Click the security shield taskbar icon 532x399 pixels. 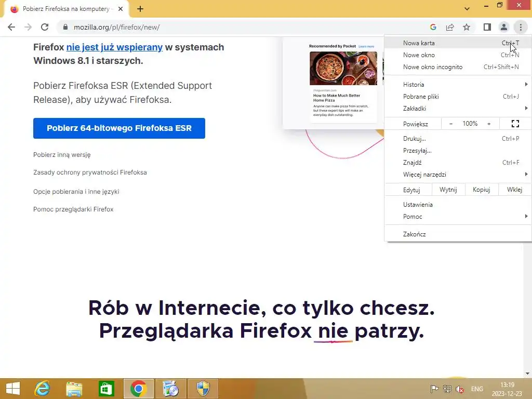(203, 389)
